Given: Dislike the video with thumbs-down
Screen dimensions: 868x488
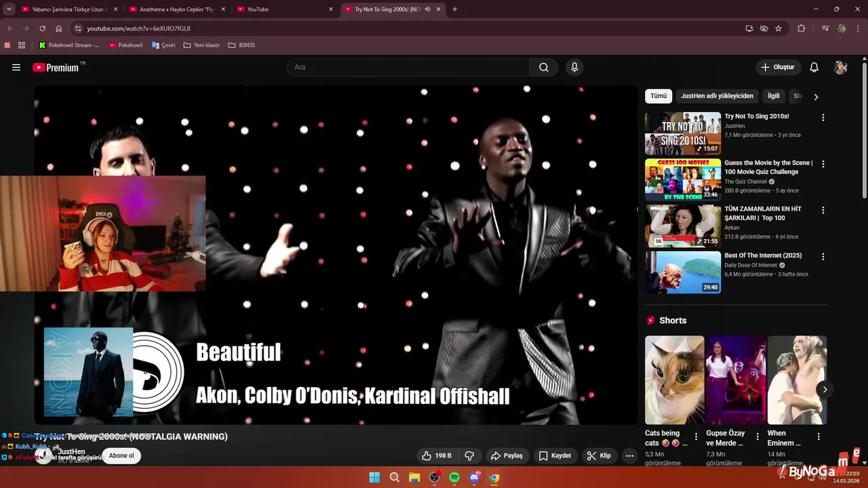Looking at the screenshot, I should tap(469, 455).
